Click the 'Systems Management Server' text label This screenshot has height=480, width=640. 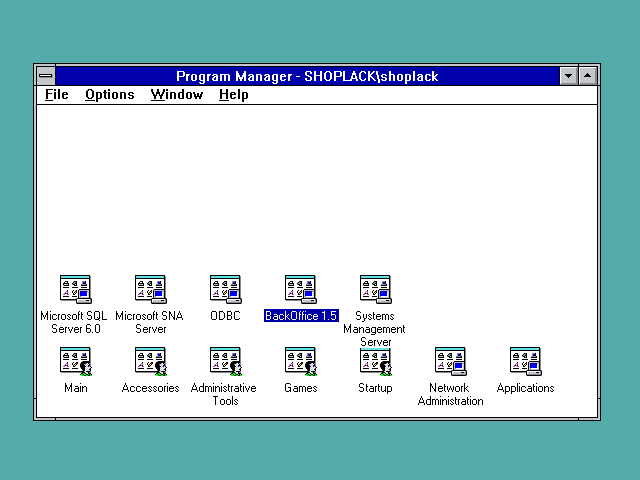[x=374, y=329]
